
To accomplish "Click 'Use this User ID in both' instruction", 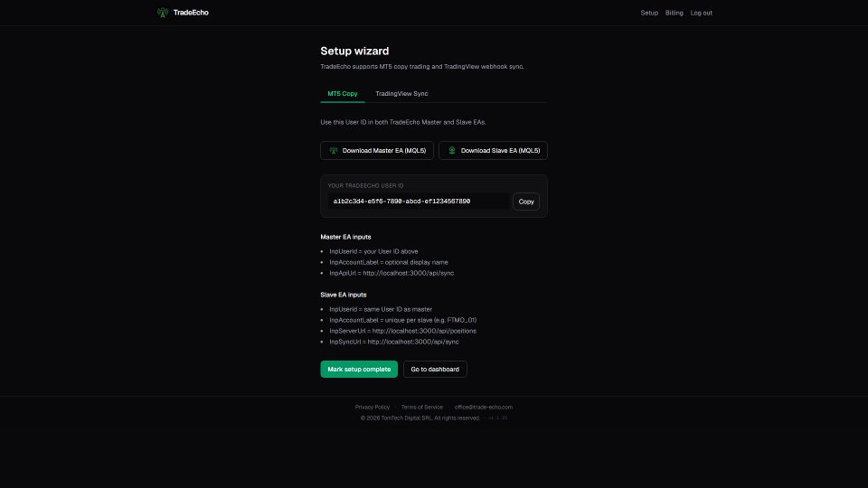I will tap(403, 122).
